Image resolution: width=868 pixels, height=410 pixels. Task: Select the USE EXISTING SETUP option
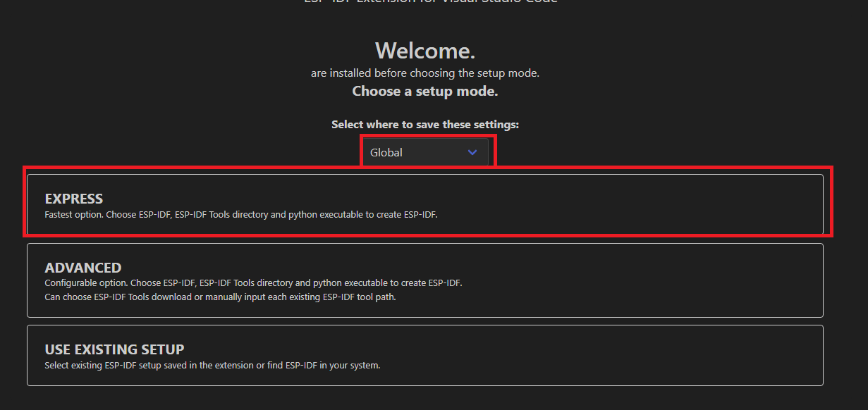[425, 355]
